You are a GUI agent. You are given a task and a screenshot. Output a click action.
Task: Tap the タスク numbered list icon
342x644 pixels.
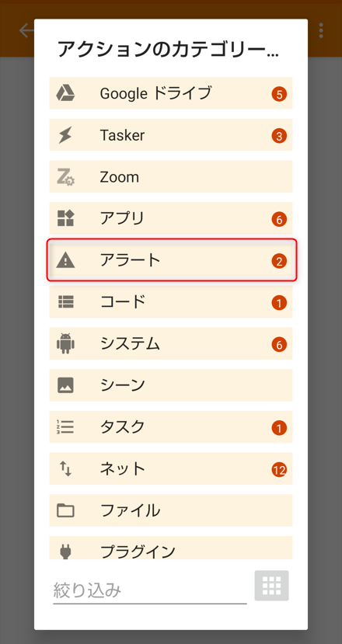click(65, 426)
